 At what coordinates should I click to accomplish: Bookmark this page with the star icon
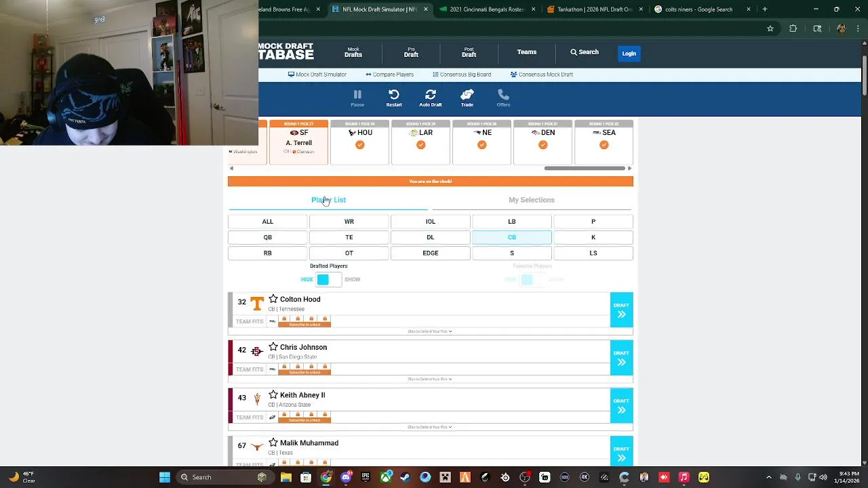click(x=770, y=28)
